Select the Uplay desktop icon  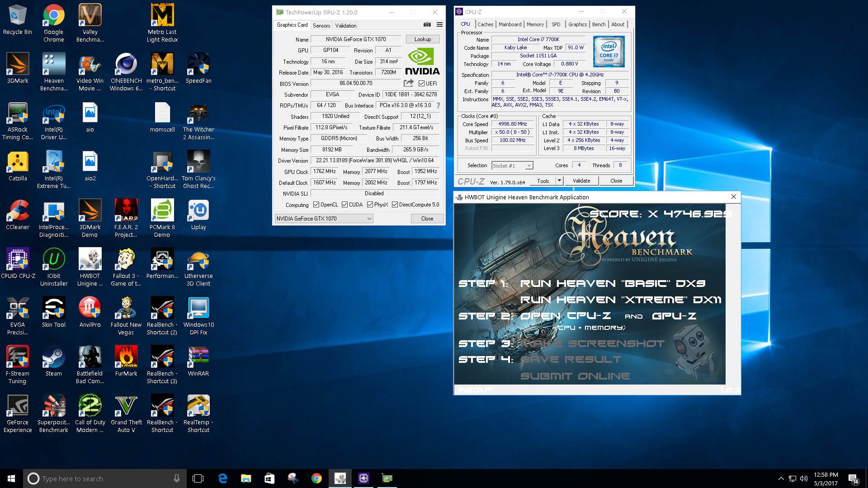point(198,215)
